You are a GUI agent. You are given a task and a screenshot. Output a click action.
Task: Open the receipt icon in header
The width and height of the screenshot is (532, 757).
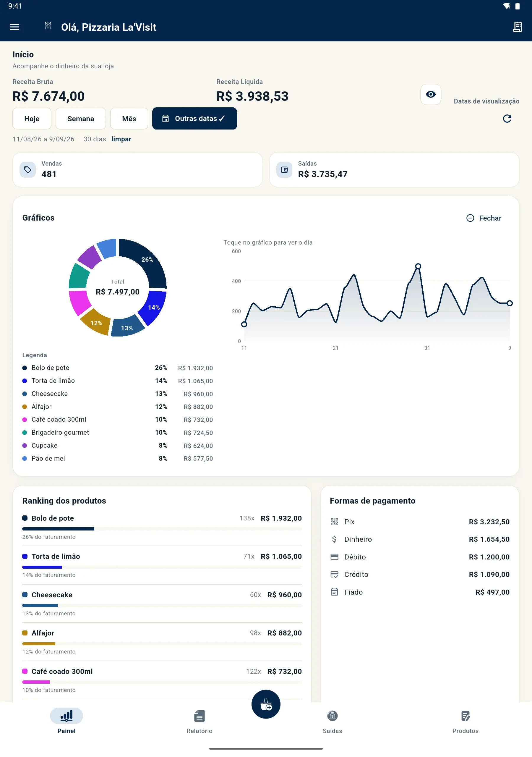point(518,27)
